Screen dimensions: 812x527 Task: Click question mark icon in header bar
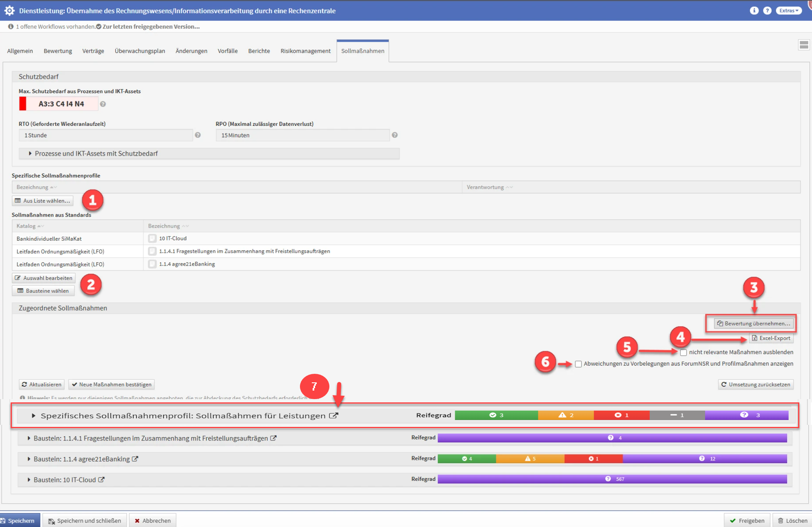[767, 11]
